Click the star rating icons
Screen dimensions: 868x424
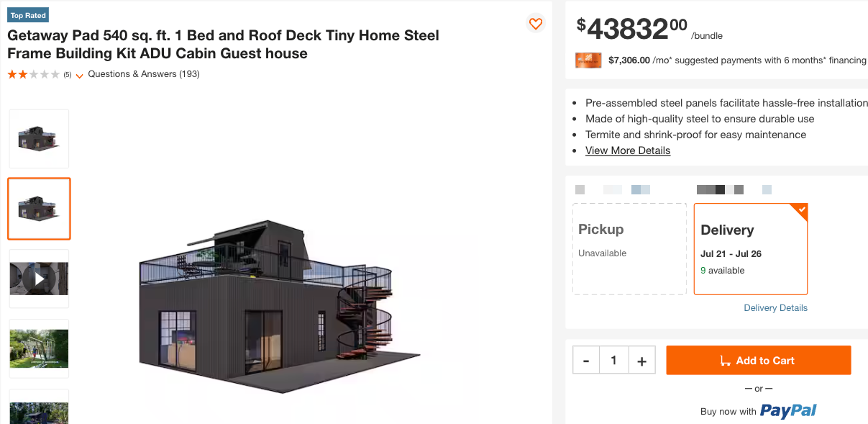point(34,74)
